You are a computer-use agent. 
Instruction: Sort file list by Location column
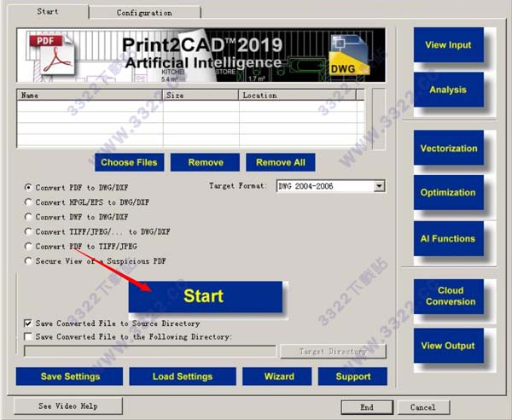tap(298, 95)
